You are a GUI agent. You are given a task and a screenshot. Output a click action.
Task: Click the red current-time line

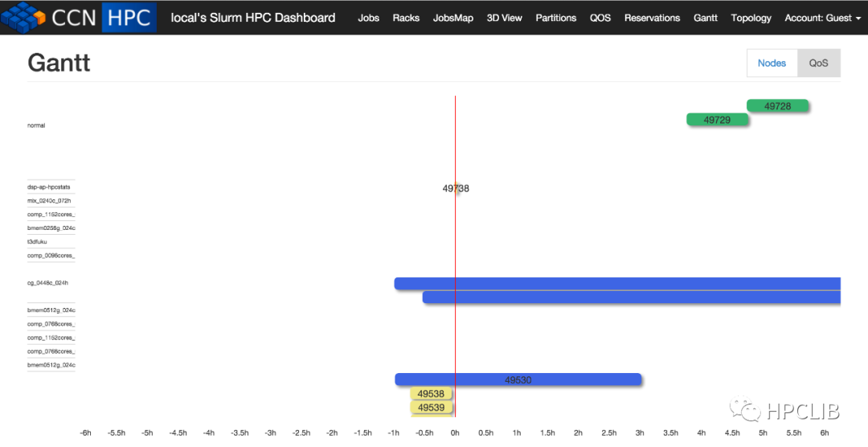455,255
